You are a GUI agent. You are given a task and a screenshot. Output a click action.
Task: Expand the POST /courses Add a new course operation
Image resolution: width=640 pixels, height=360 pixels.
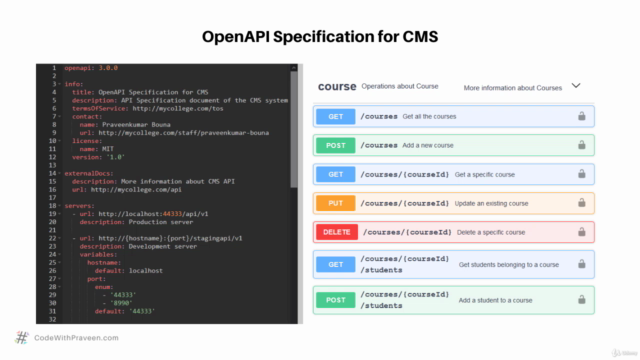click(453, 145)
